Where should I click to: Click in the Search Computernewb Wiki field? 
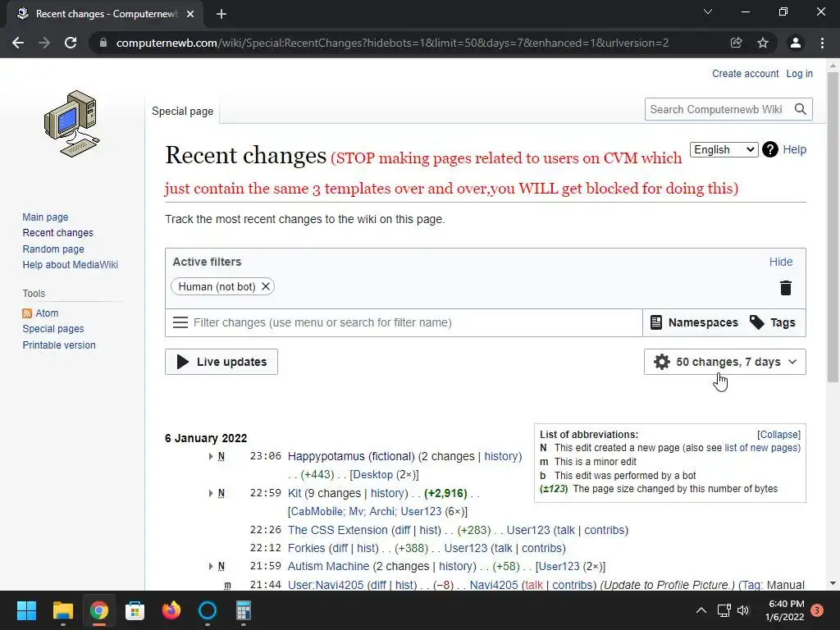(718, 109)
